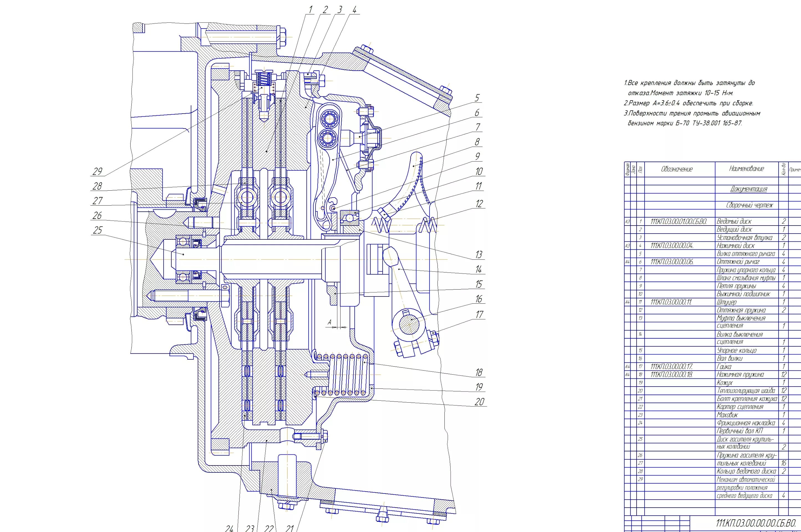Click the 'Обозначение' column header
The height and width of the screenshot is (532, 801).
(x=677, y=169)
